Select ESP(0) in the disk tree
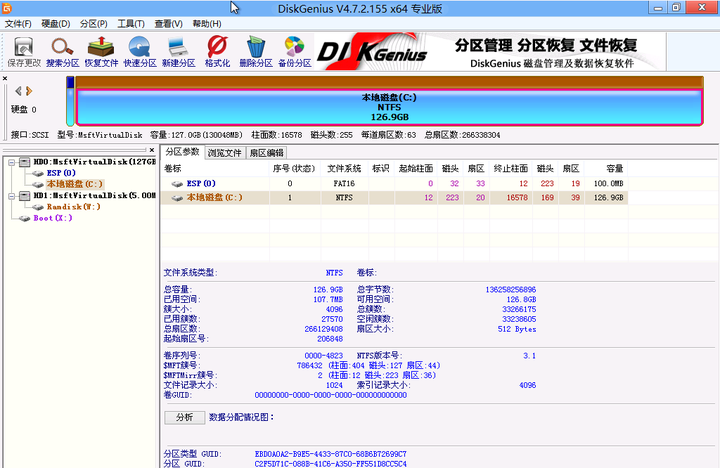 [61, 173]
